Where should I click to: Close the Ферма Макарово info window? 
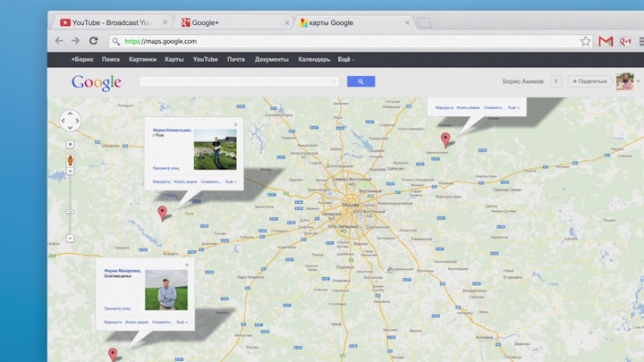[187, 265]
